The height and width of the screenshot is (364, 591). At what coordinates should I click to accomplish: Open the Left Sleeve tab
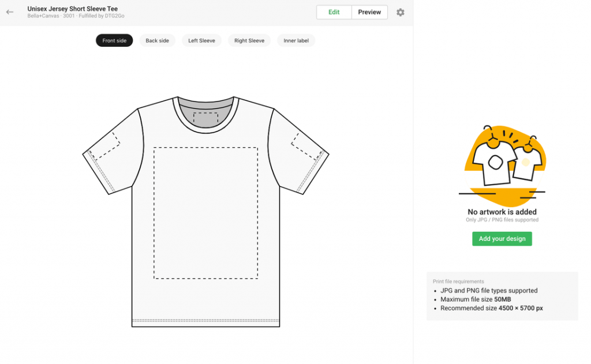coord(201,40)
